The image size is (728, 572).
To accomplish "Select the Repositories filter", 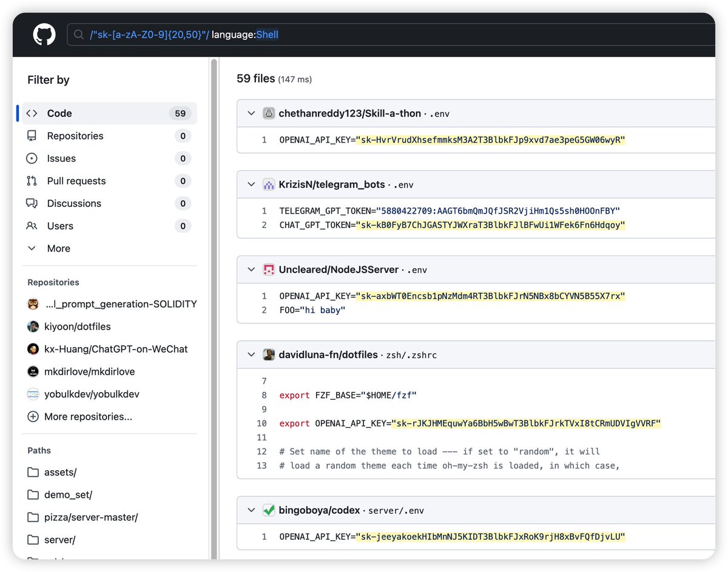I will click(109, 136).
